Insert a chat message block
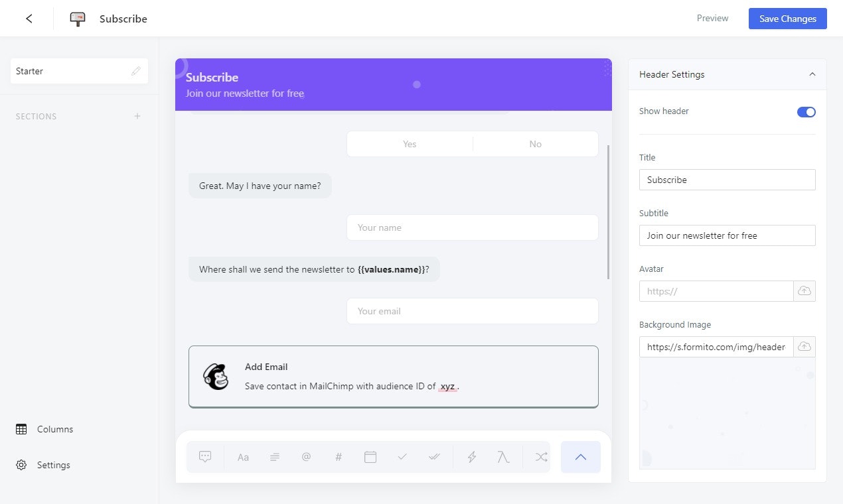 tap(205, 457)
